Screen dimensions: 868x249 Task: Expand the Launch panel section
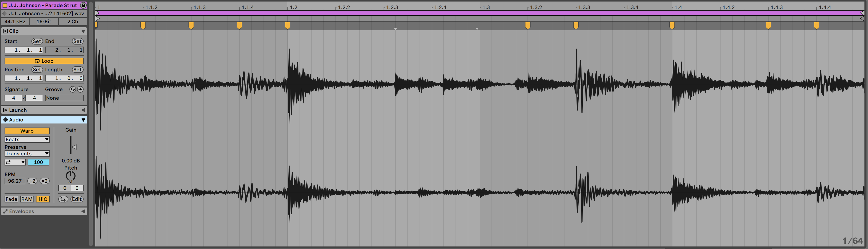[x=83, y=110]
